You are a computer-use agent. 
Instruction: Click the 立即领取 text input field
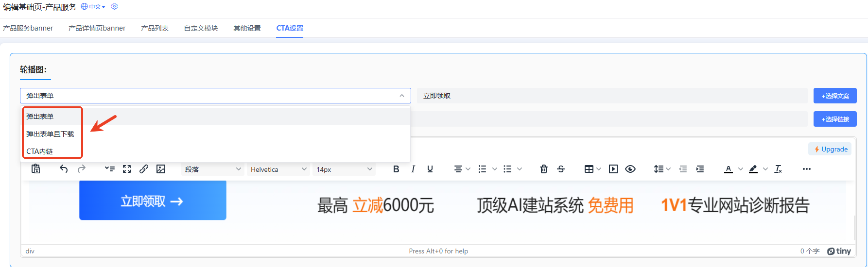[612, 96]
